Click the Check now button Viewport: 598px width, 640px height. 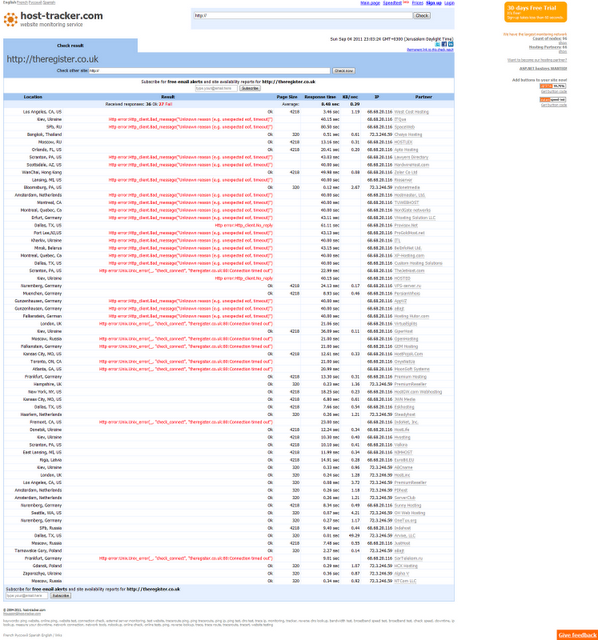point(343,71)
